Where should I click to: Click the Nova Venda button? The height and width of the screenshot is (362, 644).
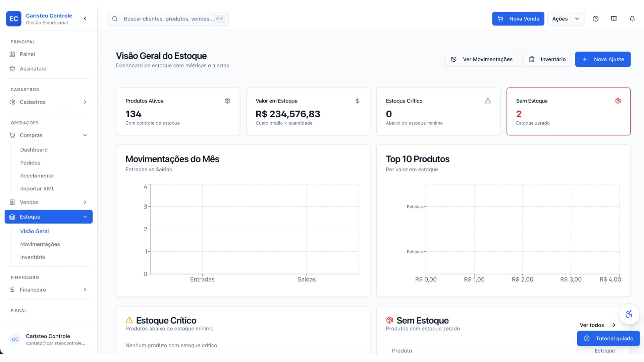tap(518, 19)
